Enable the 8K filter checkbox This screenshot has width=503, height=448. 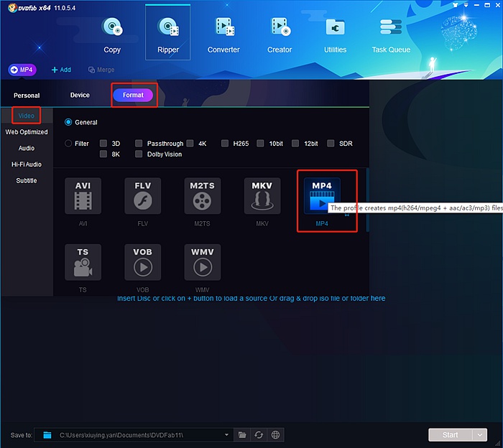(x=103, y=154)
